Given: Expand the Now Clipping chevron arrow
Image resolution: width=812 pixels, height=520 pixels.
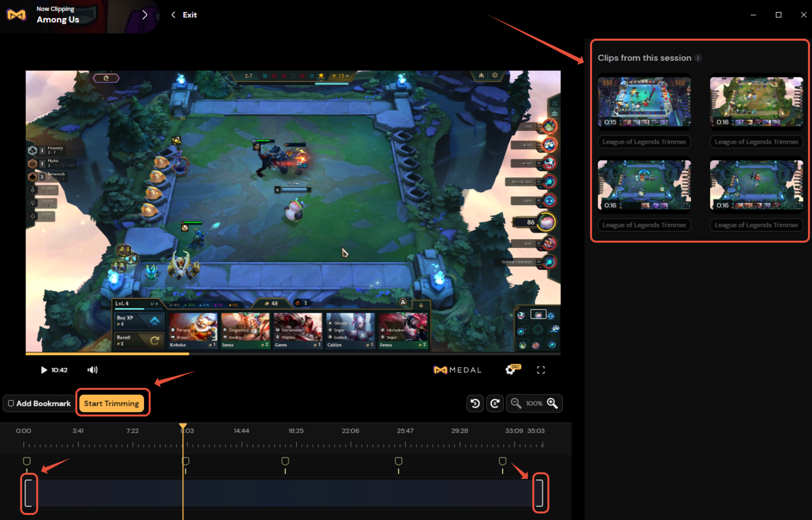Looking at the screenshot, I should click(145, 15).
